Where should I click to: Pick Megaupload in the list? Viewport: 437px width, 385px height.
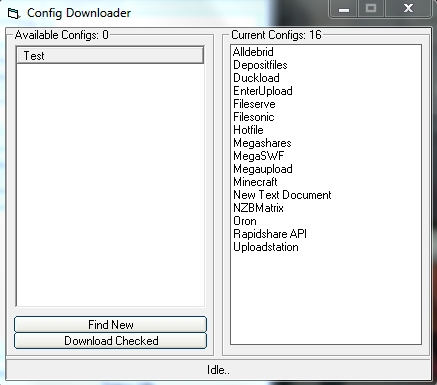(x=263, y=169)
